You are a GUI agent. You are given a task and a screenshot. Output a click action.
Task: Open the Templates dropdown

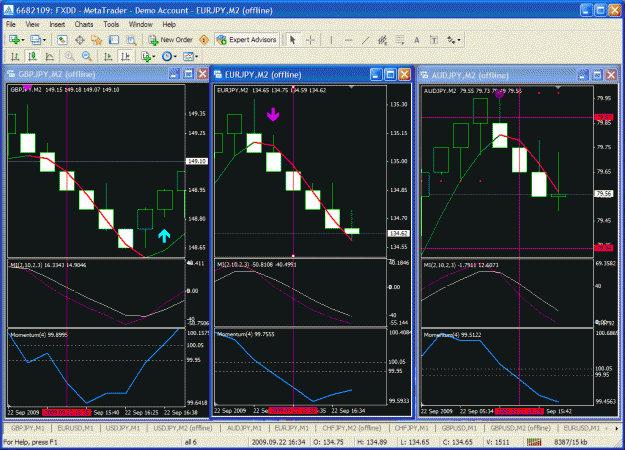[191, 57]
